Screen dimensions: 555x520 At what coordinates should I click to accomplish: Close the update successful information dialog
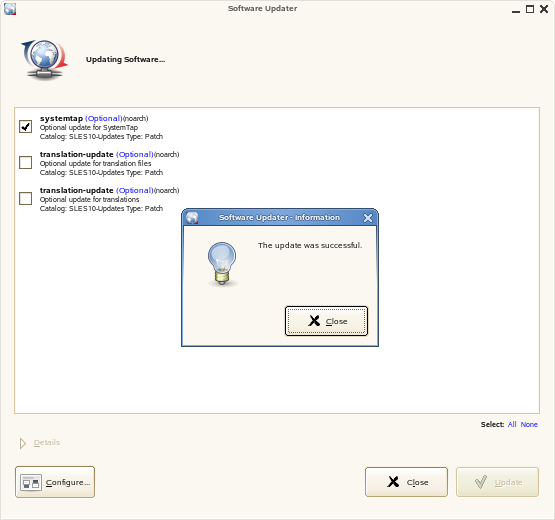tap(326, 321)
